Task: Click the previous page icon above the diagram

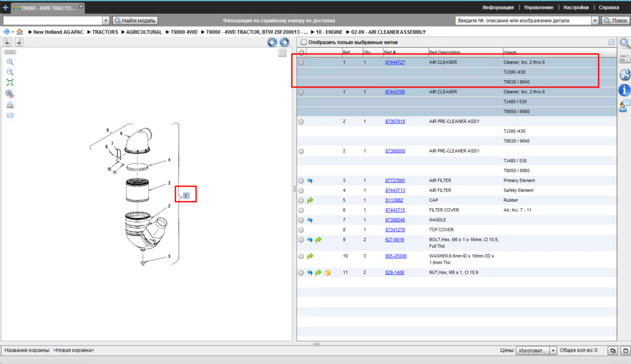Action: pos(8,42)
